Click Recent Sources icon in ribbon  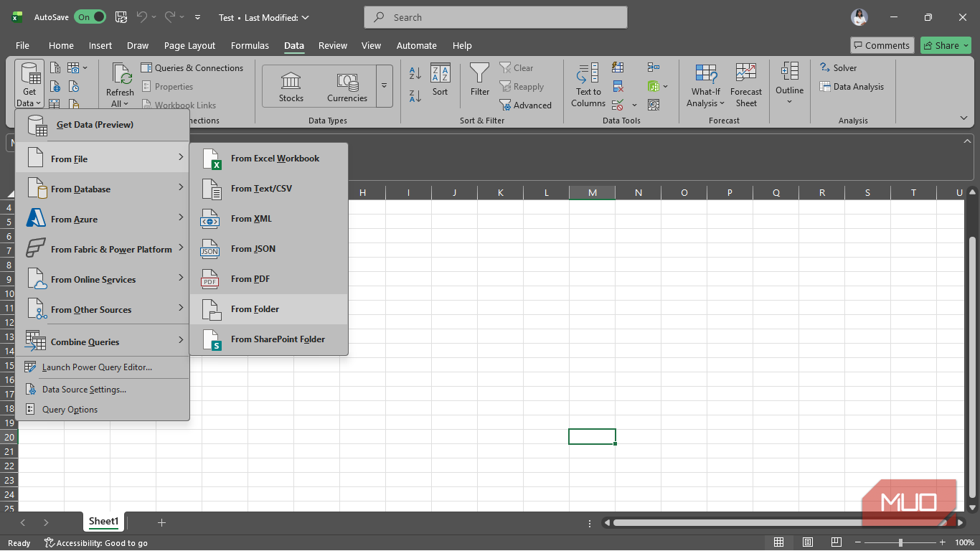point(74,87)
